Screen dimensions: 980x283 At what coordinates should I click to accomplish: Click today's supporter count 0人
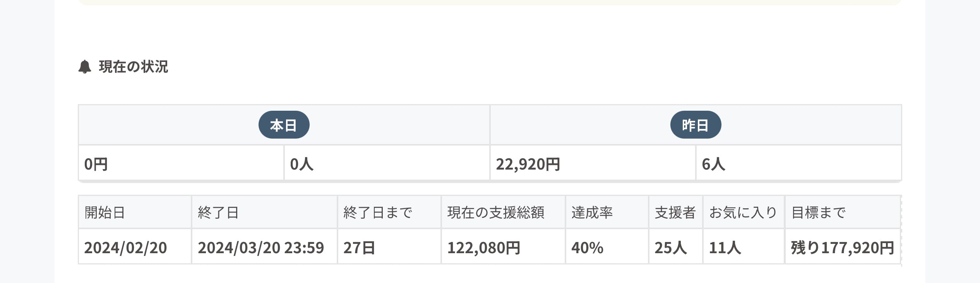point(302,164)
